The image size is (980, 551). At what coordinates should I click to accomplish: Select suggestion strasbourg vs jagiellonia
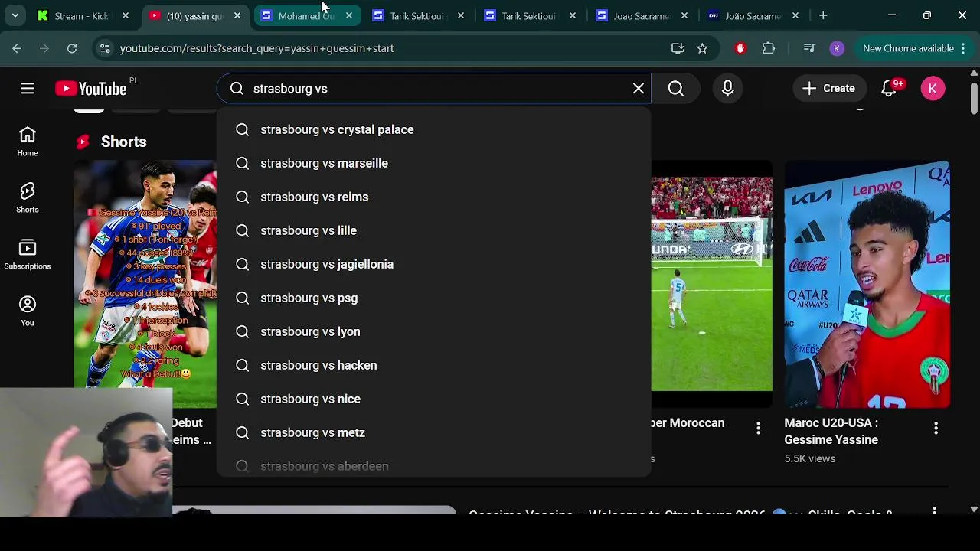[434, 264]
